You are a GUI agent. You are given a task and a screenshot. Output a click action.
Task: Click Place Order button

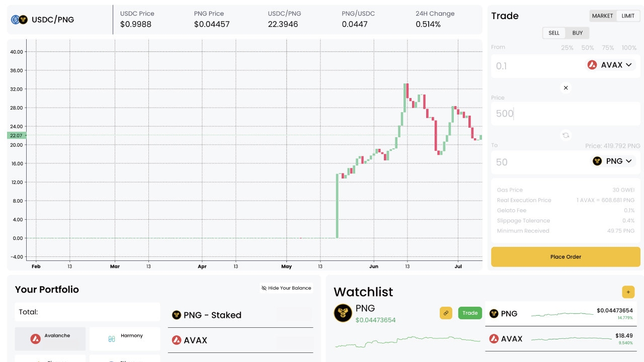pos(566,257)
